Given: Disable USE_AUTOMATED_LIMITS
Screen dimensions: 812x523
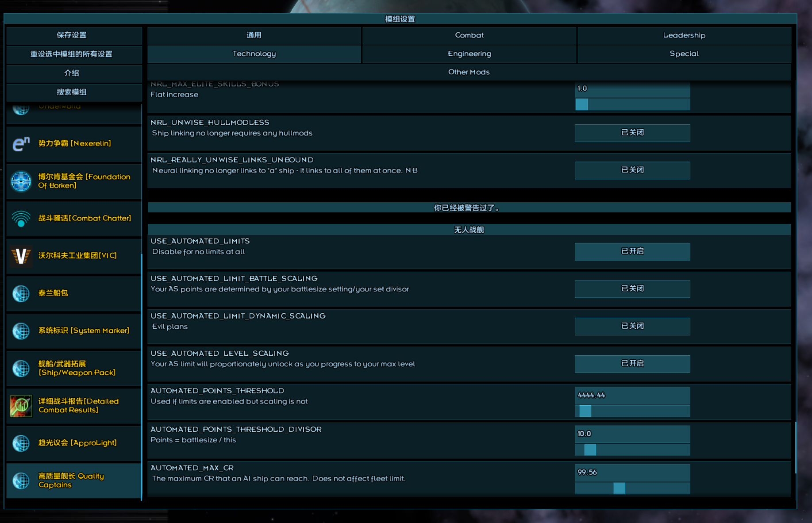Looking at the screenshot, I should [632, 251].
